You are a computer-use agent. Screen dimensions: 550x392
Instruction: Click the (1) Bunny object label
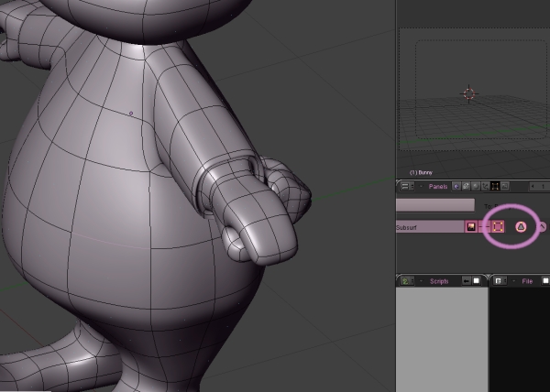click(421, 173)
